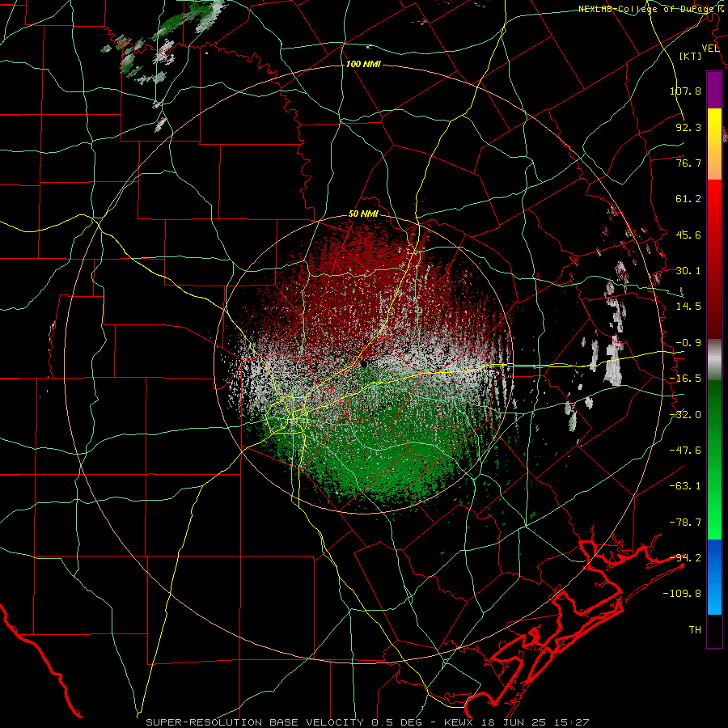The width and height of the screenshot is (728, 728).
Task: Click the 76.7 value on velocity scale
Action: (x=688, y=163)
